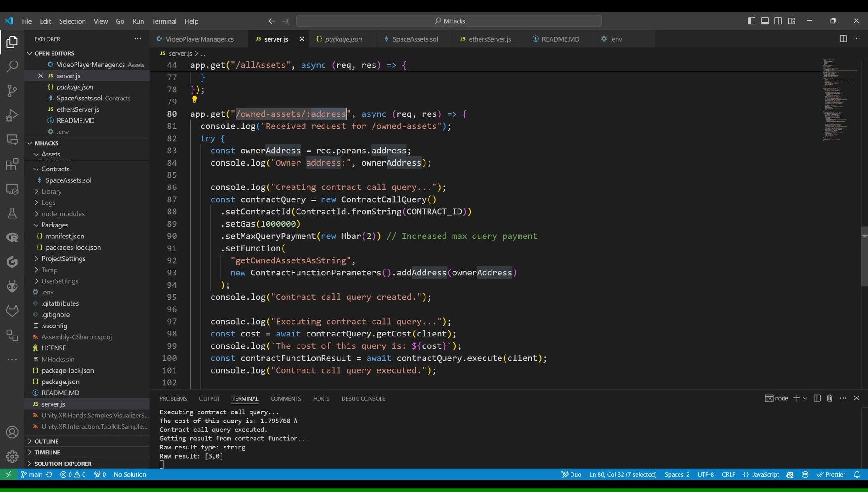
Task: Open the remote window icon in the status bar
Action: 8,474
